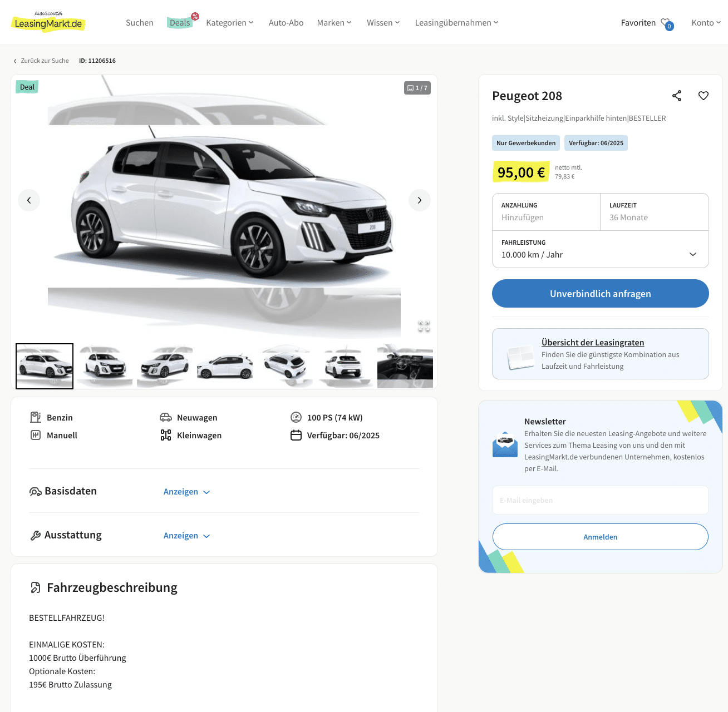Click 1000€ Brutto Überführung text
The image size is (728, 712).
[x=77, y=658]
